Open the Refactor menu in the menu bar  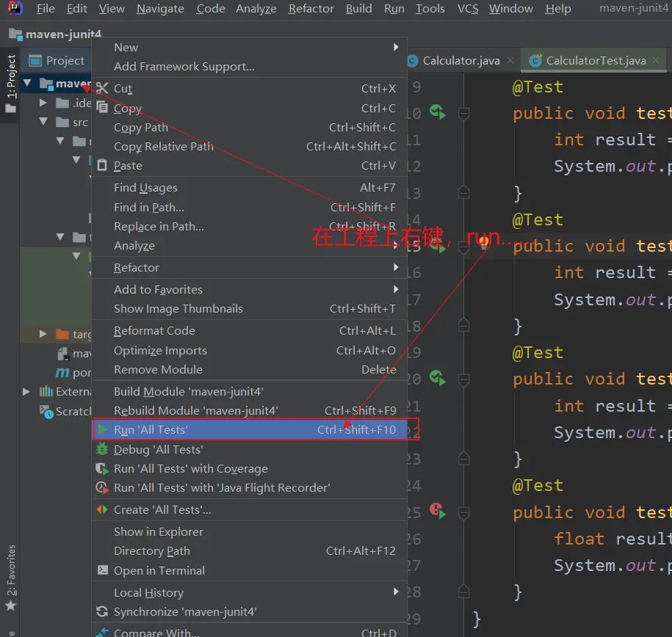coord(311,9)
